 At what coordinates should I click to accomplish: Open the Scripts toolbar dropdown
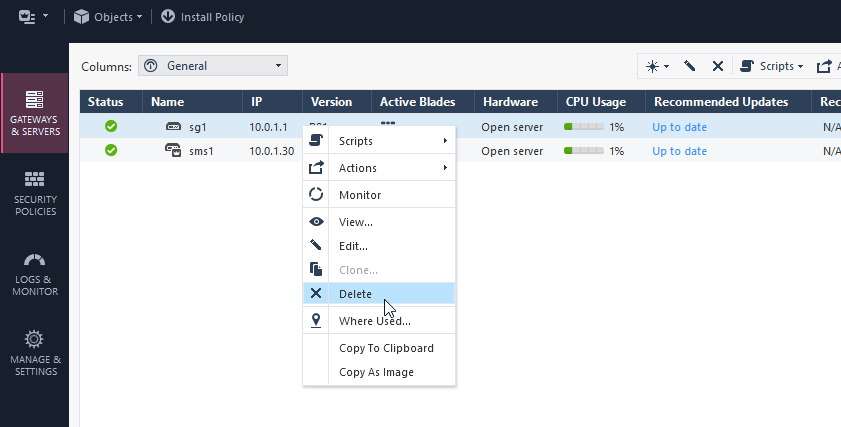(771, 66)
